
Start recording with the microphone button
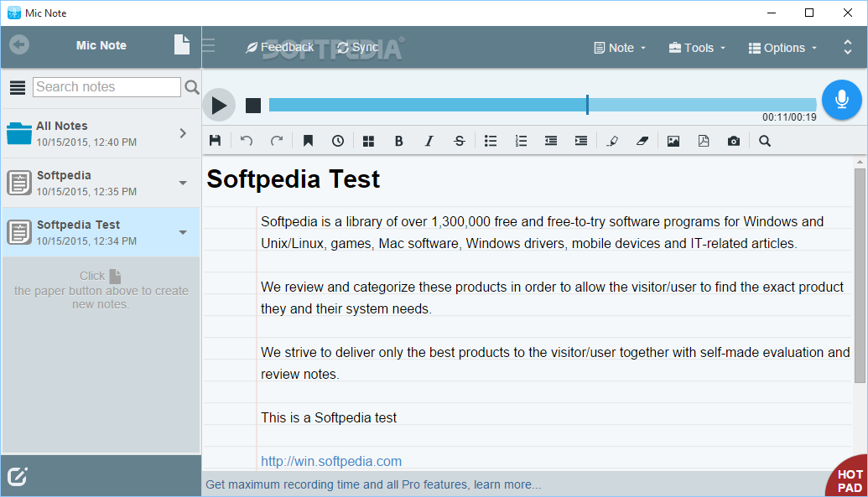point(841,101)
